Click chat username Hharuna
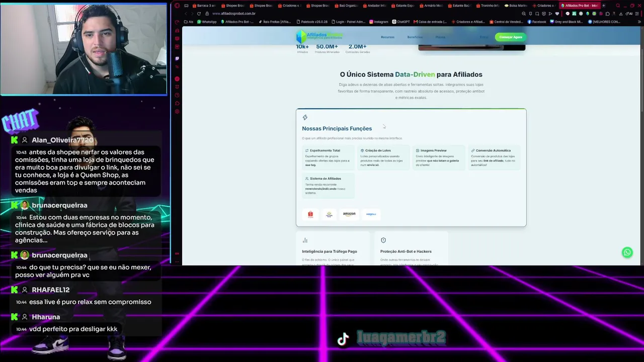Viewport: 644px width, 362px height. [x=46, y=317]
